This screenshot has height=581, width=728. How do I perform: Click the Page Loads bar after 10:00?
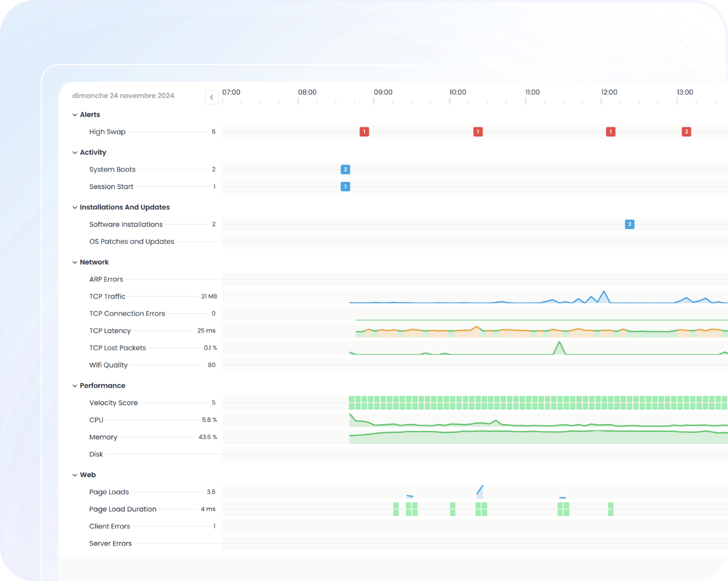480,492
